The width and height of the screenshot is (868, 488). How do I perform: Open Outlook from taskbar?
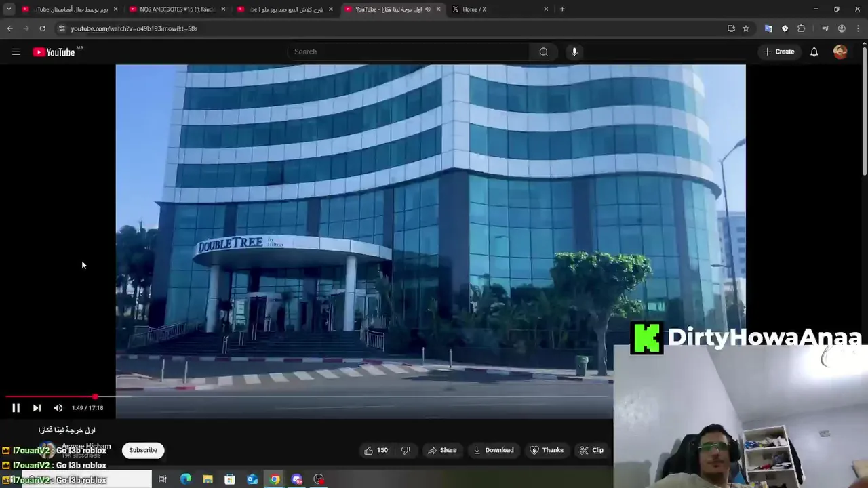click(x=252, y=479)
